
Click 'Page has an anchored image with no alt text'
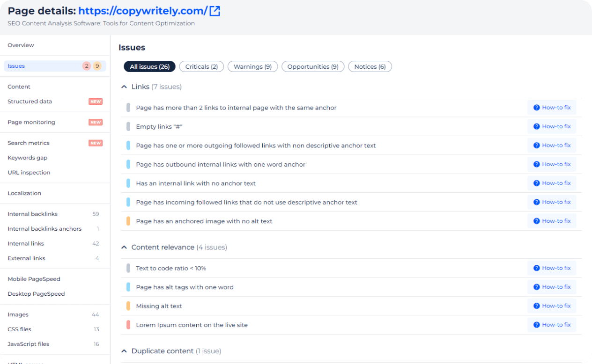pyautogui.click(x=204, y=221)
